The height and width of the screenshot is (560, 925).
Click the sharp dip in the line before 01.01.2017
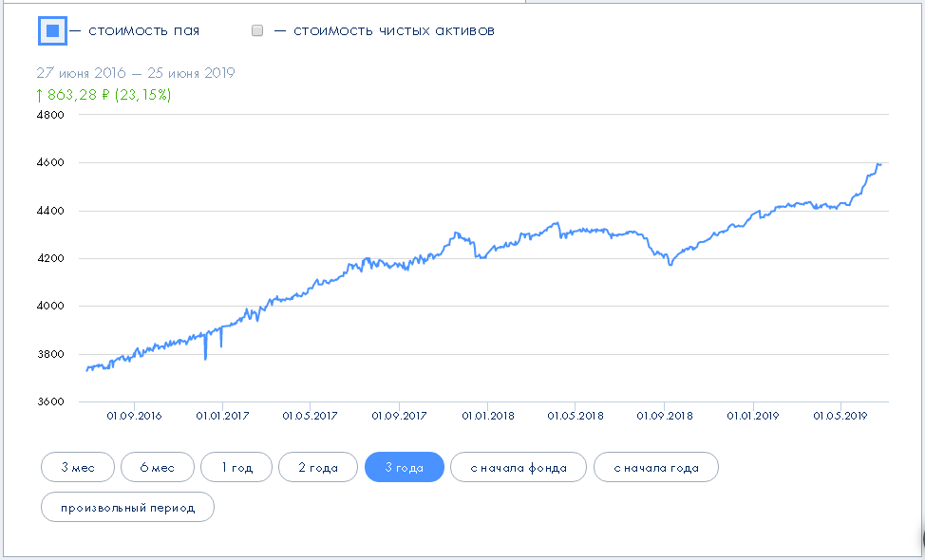pos(205,359)
